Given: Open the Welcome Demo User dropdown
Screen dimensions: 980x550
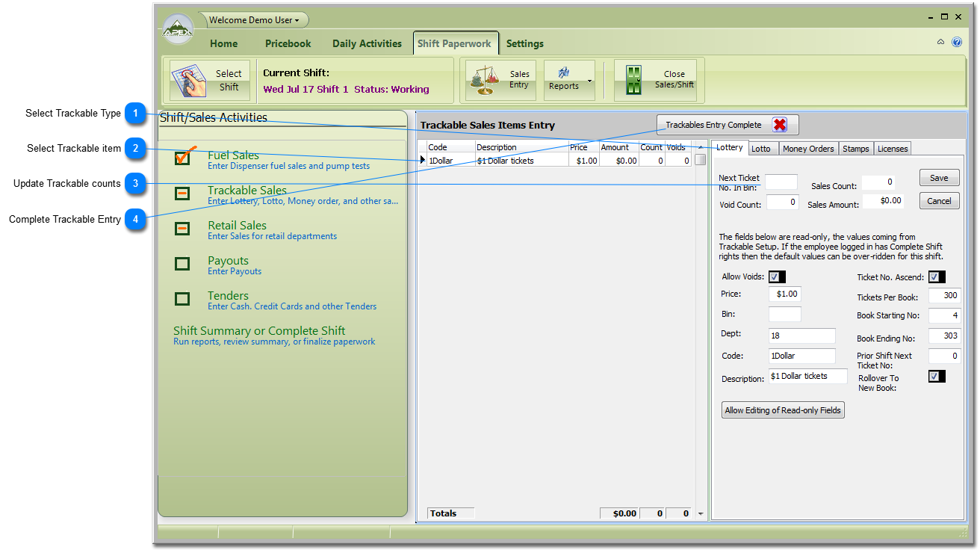Looking at the screenshot, I should (x=254, y=20).
